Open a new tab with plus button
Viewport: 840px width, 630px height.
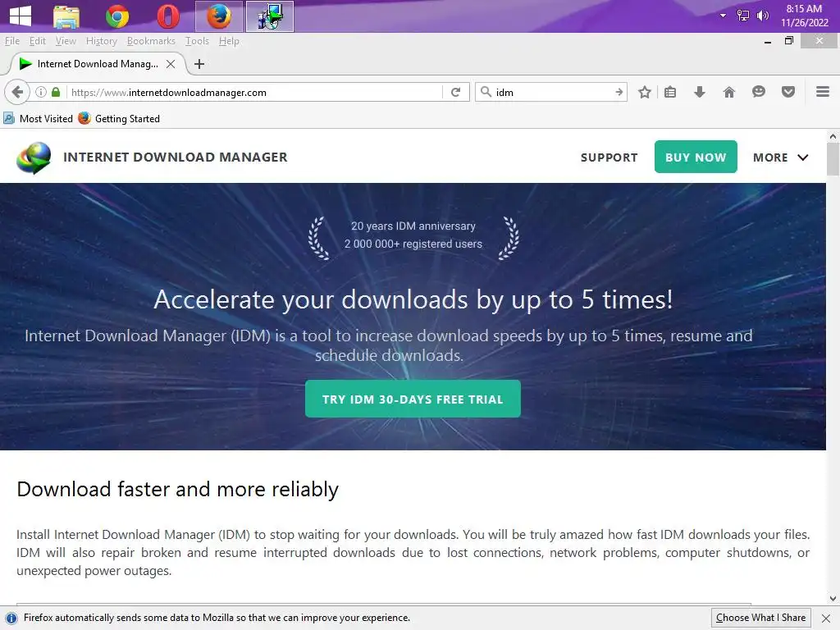click(199, 64)
